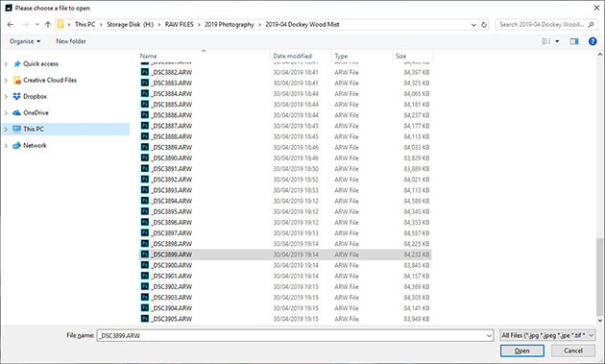Click the Open button
605x364 pixels.
coord(522,351)
